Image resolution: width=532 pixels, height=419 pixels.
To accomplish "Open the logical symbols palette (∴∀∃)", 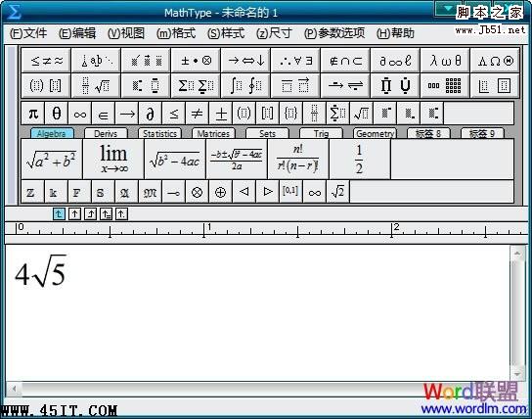I will [x=295, y=61].
